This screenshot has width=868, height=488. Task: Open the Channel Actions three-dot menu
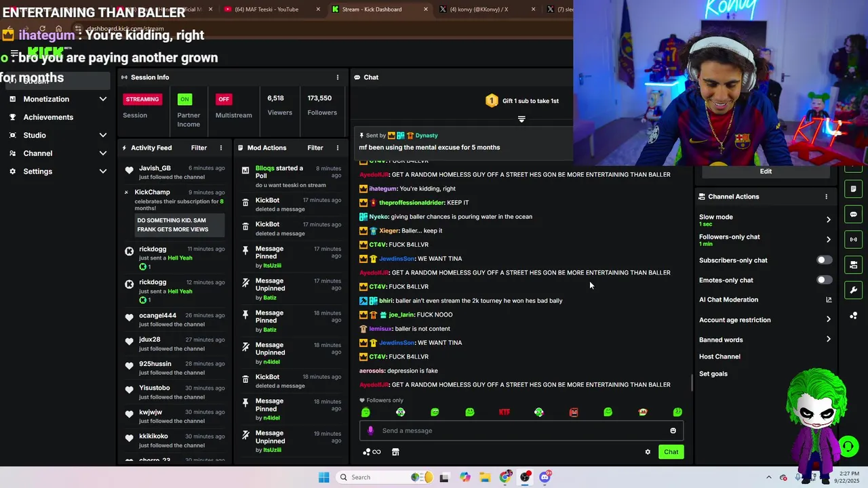point(826,197)
